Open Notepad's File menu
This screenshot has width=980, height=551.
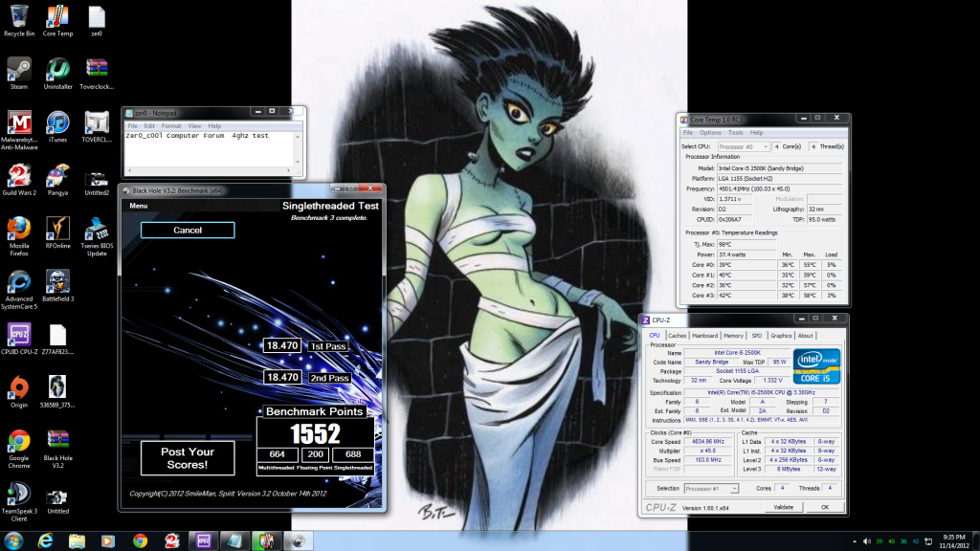[132, 126]
